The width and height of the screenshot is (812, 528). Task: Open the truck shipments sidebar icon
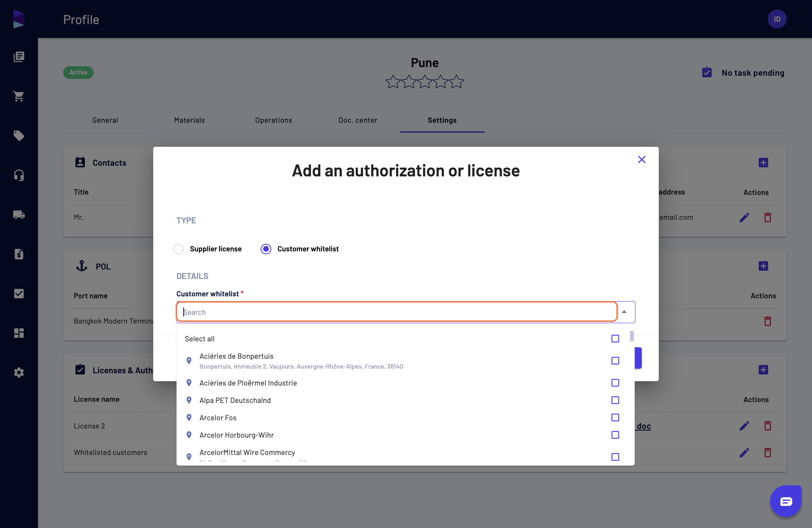pyautogui.click(x=19, y=215)
